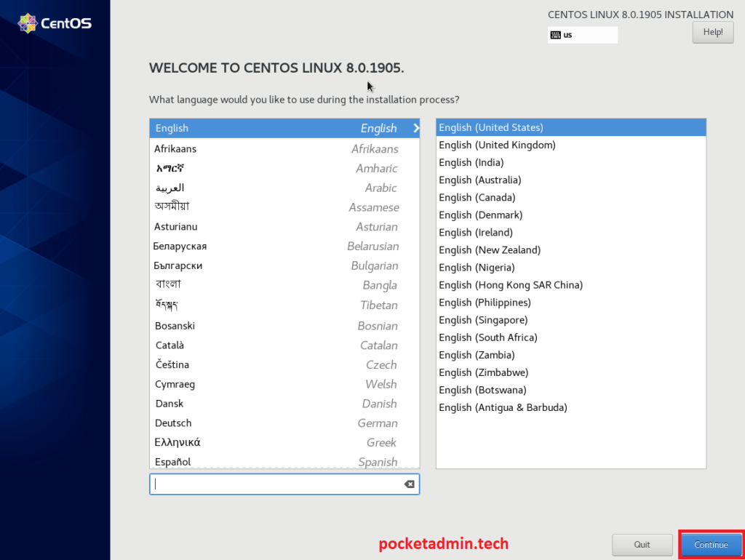Choose English (Philippines) locale
The image size is (745, 560).
571,303
